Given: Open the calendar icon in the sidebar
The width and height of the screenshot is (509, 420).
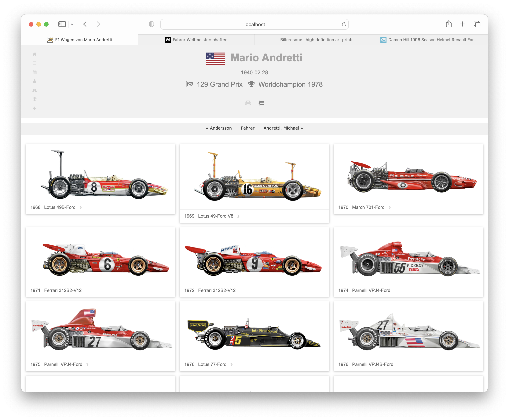Looking at the screenshot, I should tap(35, 72).
